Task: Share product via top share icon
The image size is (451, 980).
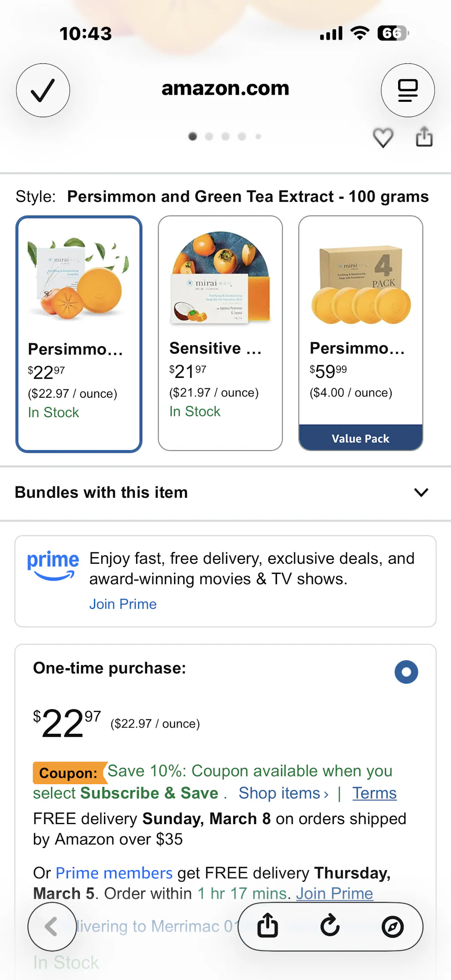Action: pos(424,137)
